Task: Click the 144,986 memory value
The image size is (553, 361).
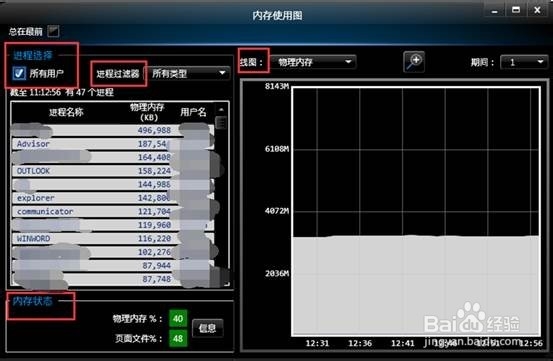Action: click(154, 184)
